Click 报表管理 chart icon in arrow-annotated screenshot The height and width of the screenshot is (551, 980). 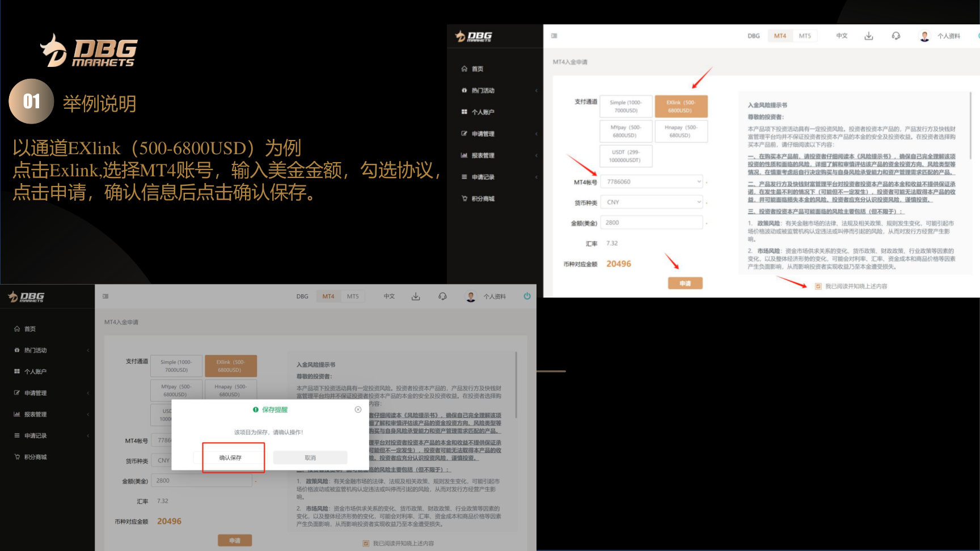pos(464,155)
